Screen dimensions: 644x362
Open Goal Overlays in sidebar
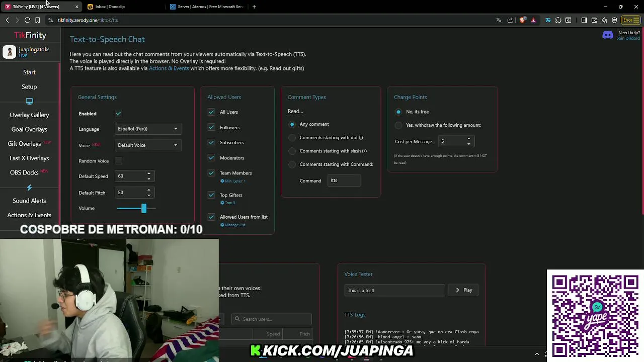click(x=29, y=129)
